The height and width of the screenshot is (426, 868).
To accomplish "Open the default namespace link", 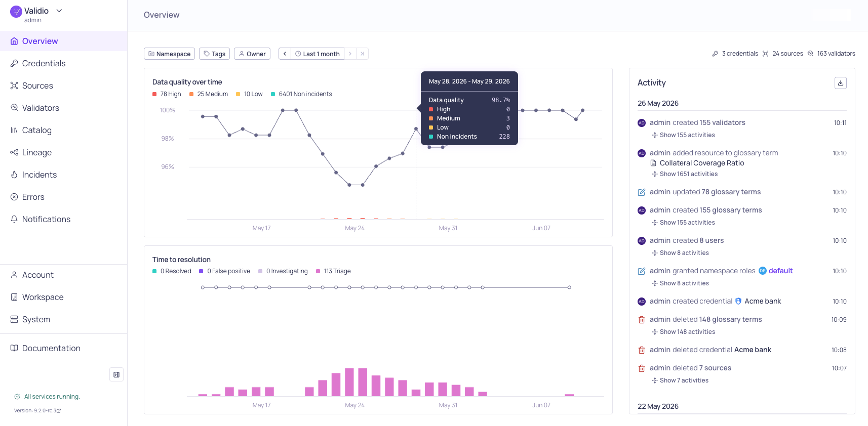I will pos(776,271).
